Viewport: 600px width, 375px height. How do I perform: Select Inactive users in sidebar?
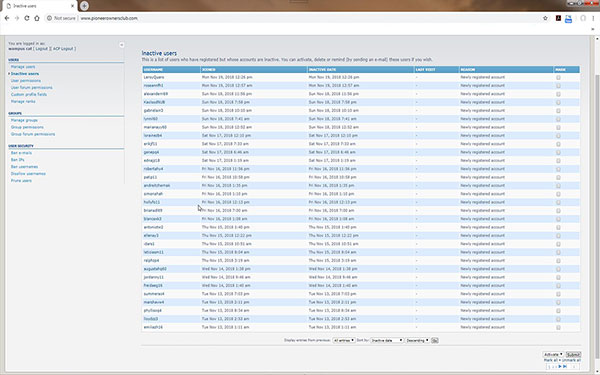tap(25, 74)
